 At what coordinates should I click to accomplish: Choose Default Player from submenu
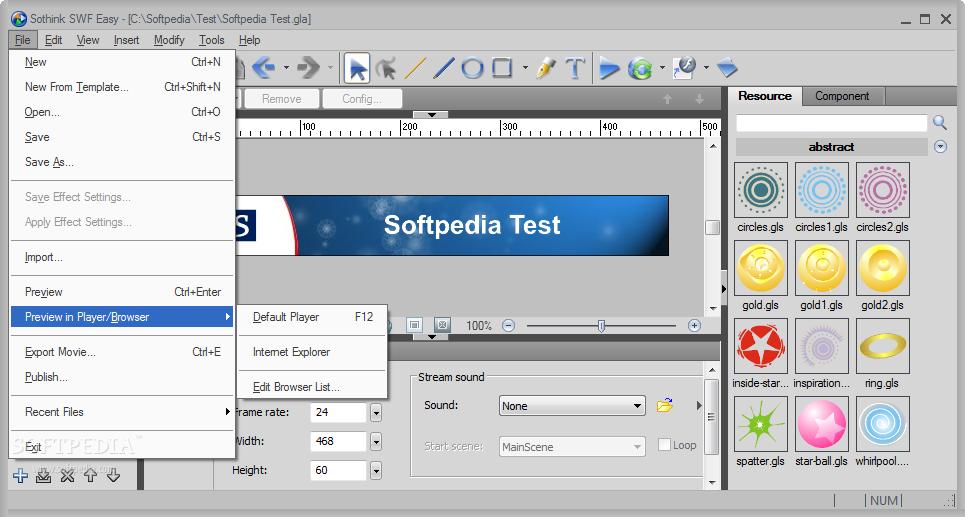[x=312, y=317]
